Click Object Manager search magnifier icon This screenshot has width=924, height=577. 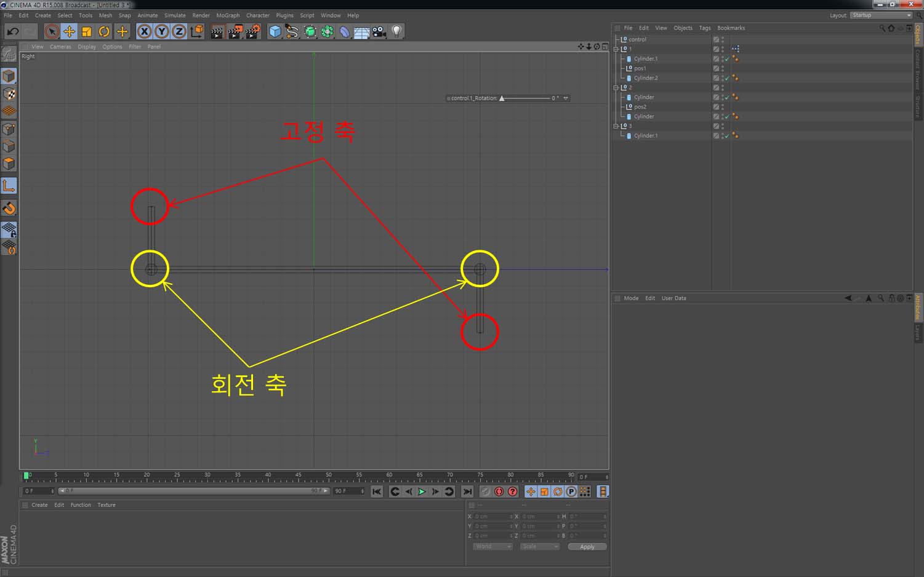click(882, 28)
